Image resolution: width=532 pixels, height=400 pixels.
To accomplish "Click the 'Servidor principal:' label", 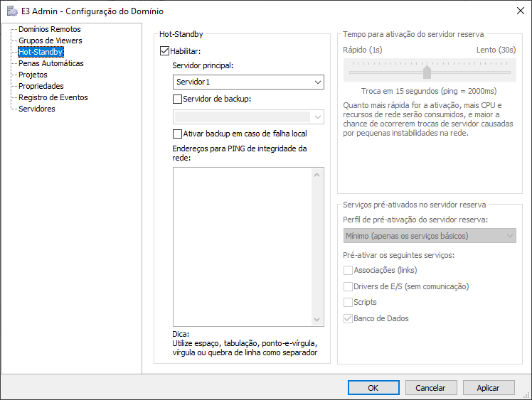I will pyautogui.click(x=203, y=65).
